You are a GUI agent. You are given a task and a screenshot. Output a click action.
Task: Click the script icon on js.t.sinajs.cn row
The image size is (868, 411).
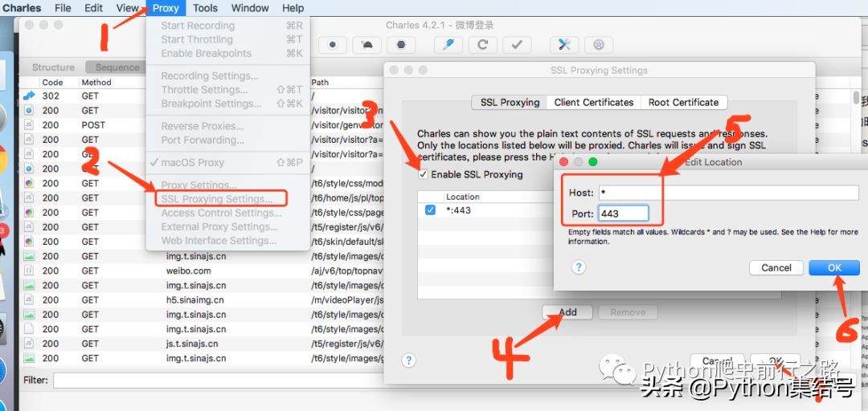(x=29, y=344)
